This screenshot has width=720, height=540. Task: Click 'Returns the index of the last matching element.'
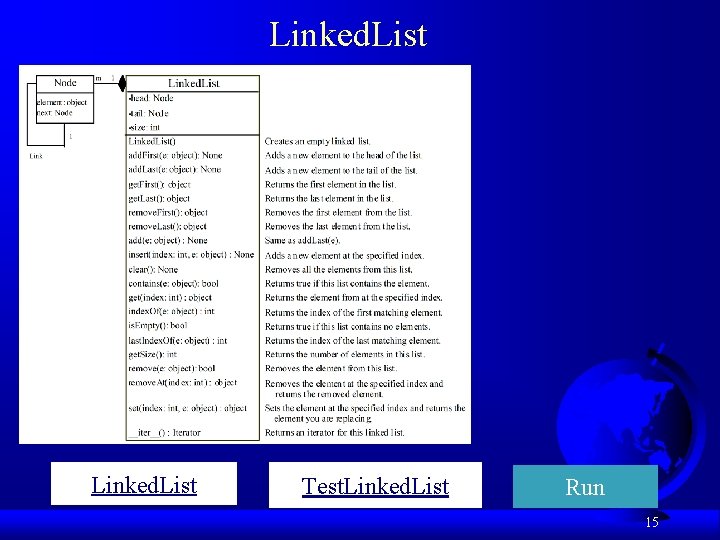point(353,341)
